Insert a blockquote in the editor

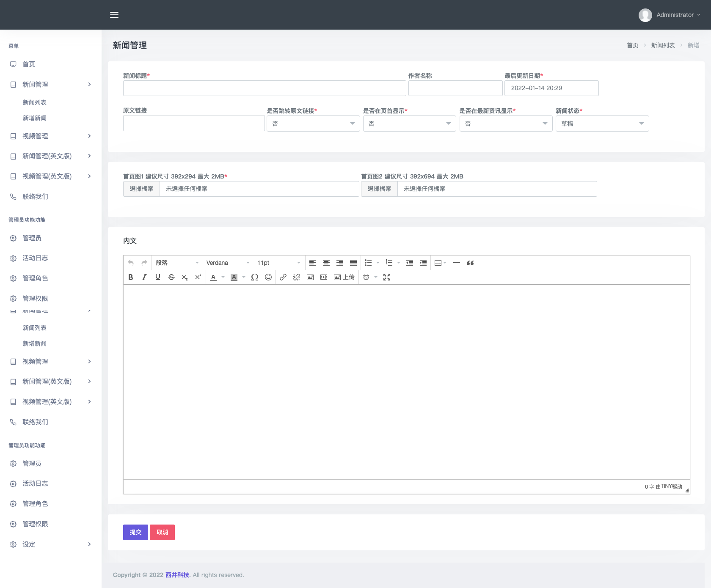click(470, 263)
